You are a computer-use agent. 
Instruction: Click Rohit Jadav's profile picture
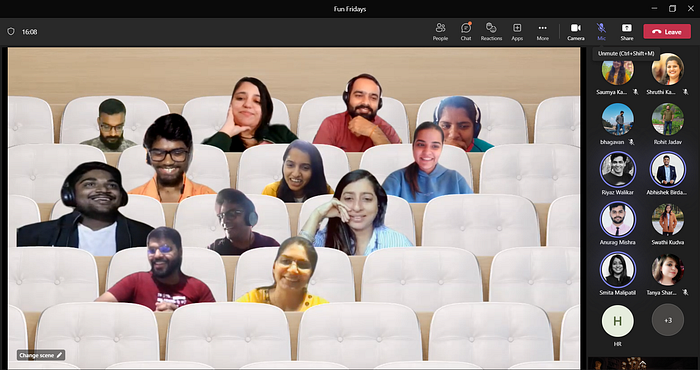[x=667, y=119]
